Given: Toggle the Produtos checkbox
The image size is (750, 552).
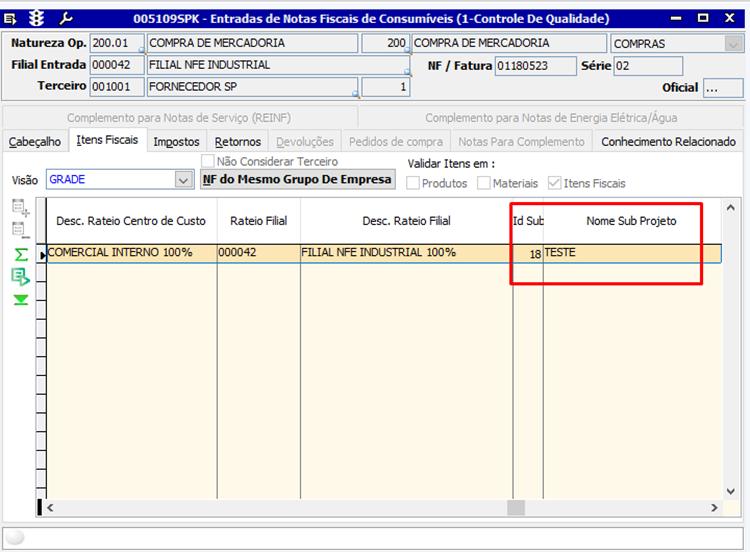Looking at the screenshot, I should [x=413, y=183].
